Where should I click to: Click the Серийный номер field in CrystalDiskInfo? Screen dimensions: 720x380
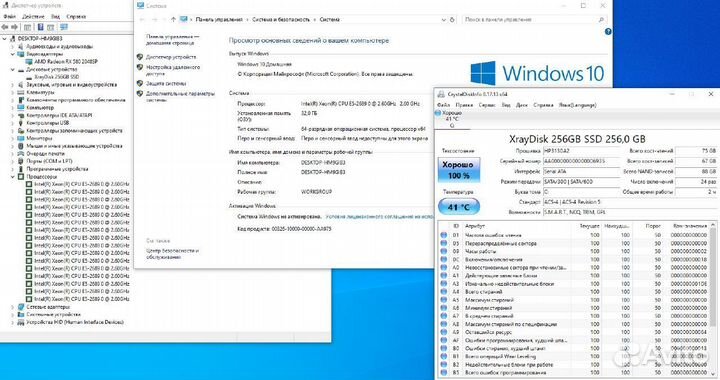pos(581,161)
